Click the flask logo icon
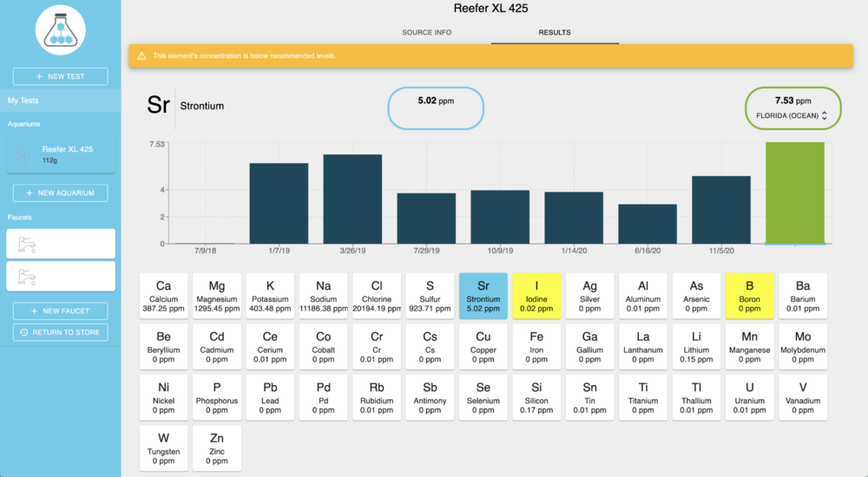868x477 pixels. coord(61,29)
